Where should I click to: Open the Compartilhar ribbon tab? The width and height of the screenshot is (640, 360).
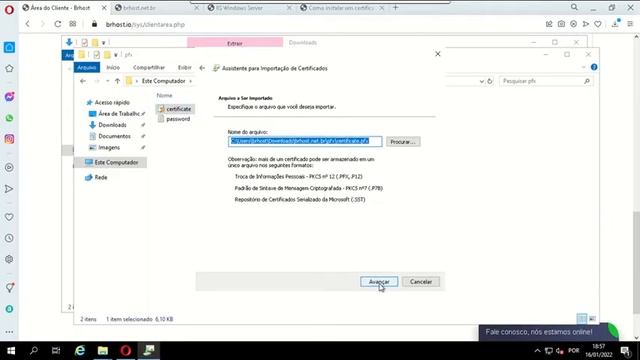pyautogui.click(x=149, y=67)
